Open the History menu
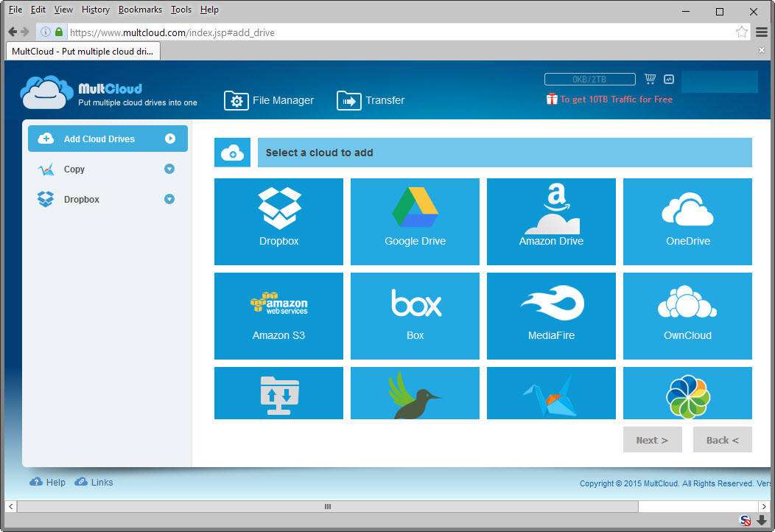The height and width of the screenshot is (532, 775). click(x=95, y=10)
